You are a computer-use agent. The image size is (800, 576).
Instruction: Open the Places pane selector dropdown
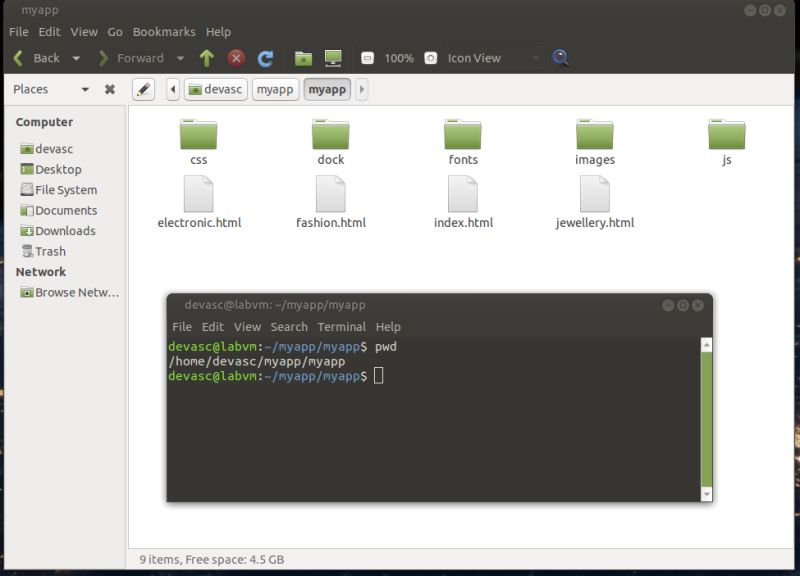[85, 89]
